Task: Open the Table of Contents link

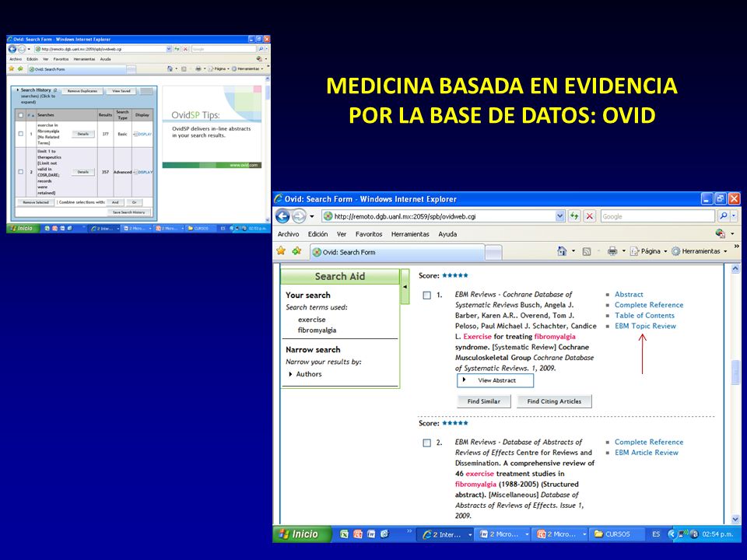Action: (644, 315)
